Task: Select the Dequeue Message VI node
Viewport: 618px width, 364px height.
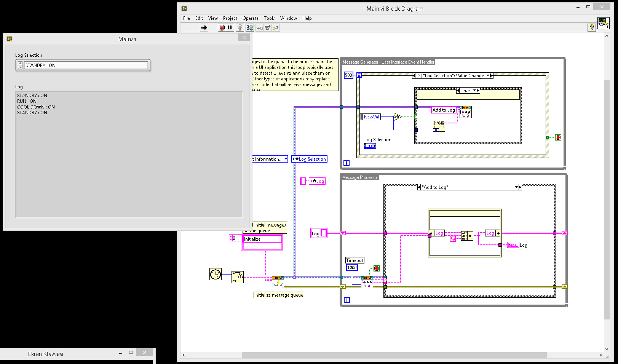Action: pyautogui.click(x=367, y=282)
